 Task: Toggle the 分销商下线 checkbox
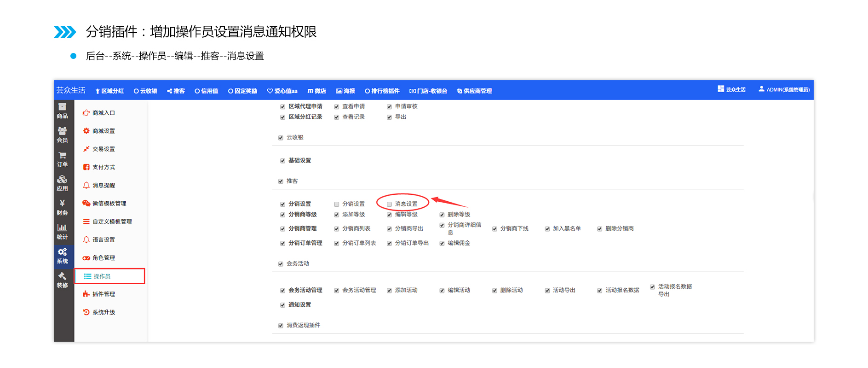(495, 229)
